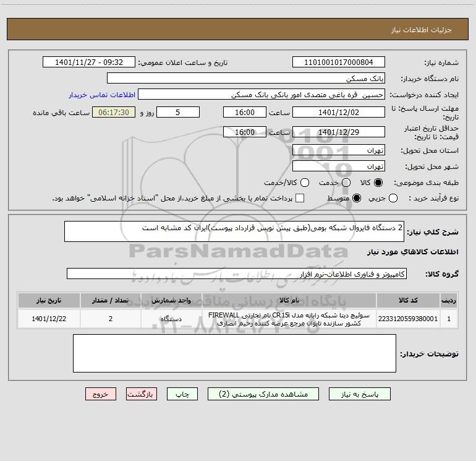Select the خدمت radio button
The width and height of the screenshot is (476, 461).
pos(346,183)
